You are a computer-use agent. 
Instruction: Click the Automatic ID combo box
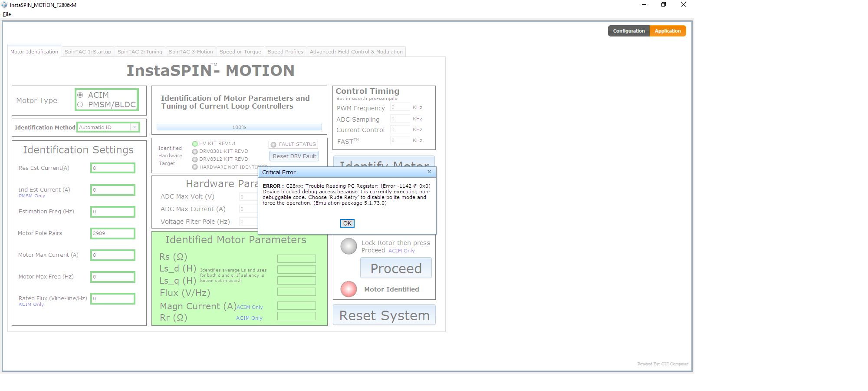click(x=108, y=127)
